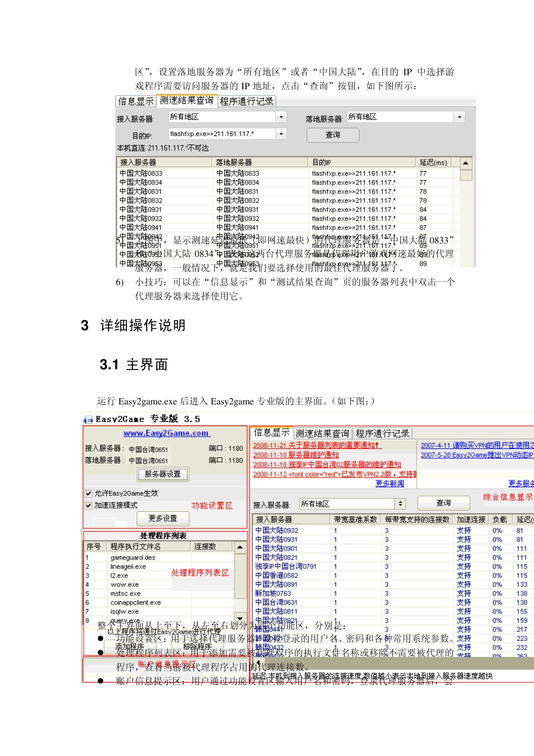Screen dimensions: 534x756
Task: Click the 移除程序 button
Action: tap(197, 647)
